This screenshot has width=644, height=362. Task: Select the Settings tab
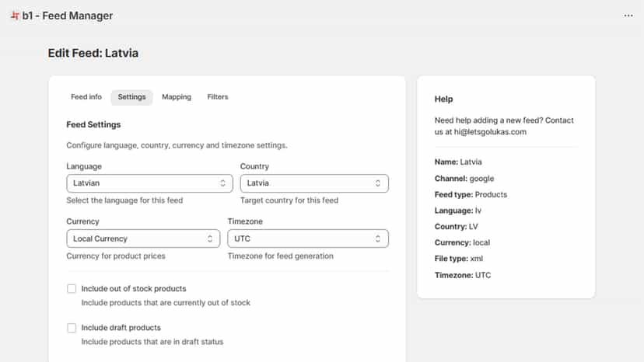(x=131, y=97)
